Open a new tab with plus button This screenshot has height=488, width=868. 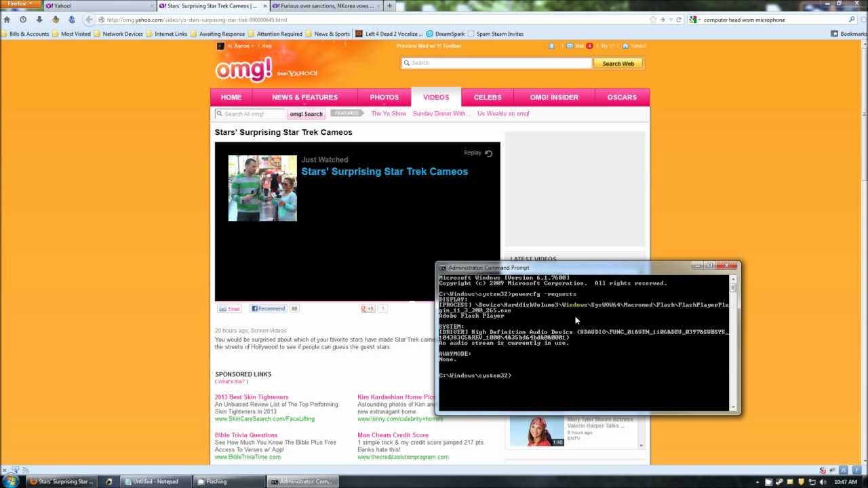tap(389, 5)
